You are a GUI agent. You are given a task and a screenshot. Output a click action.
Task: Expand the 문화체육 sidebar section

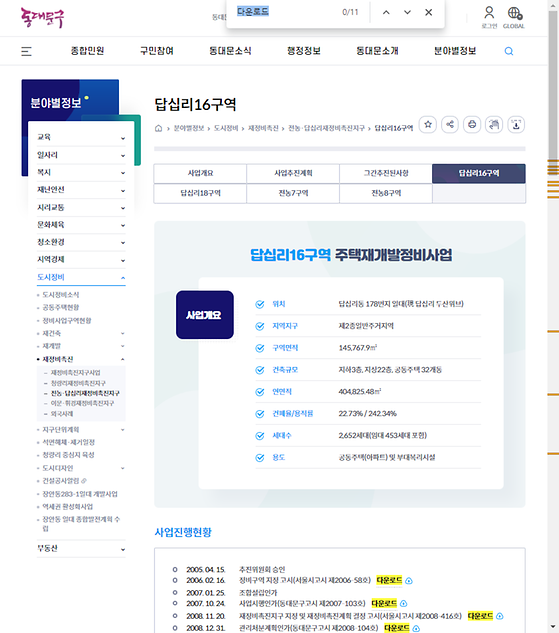click(x=81, y=225)
